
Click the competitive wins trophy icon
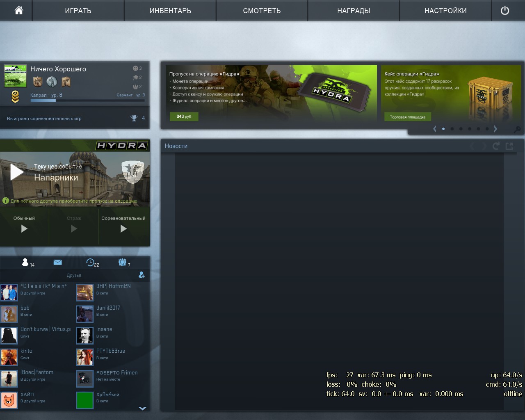point(134,118)
